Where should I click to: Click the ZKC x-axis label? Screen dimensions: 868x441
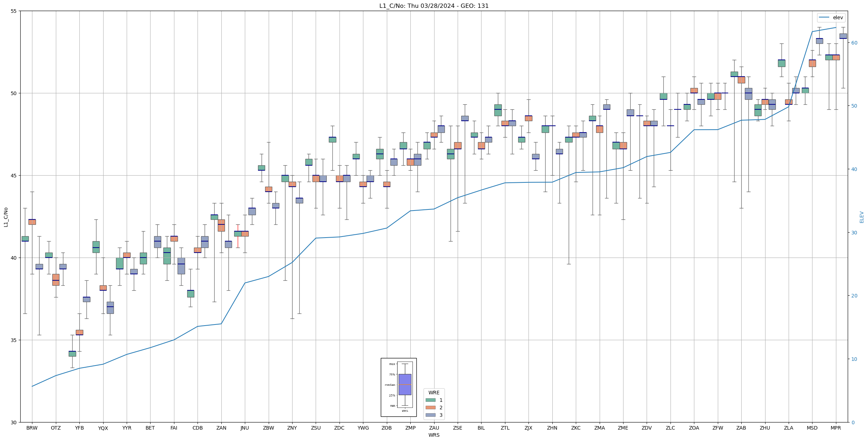(576, 428)
